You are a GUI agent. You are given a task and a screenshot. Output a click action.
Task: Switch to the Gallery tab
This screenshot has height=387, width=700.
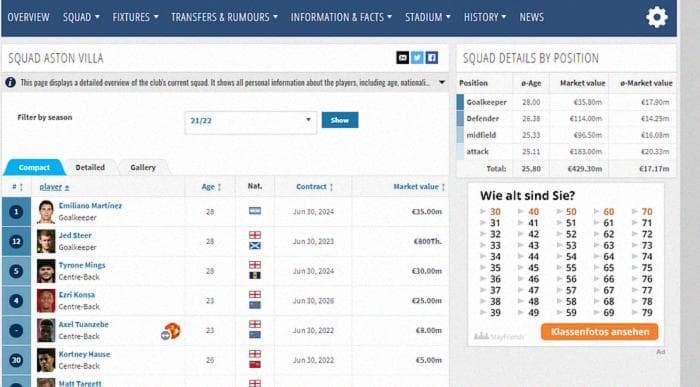(143, 167)
